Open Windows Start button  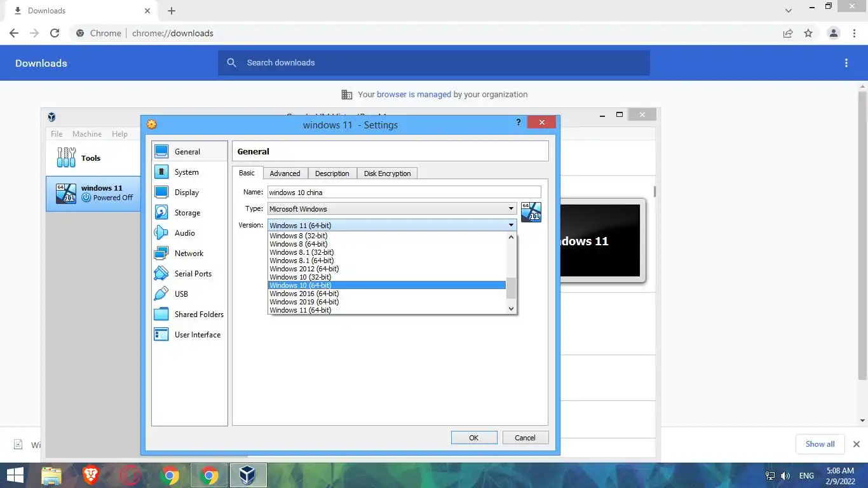click(x=15, y=475)
